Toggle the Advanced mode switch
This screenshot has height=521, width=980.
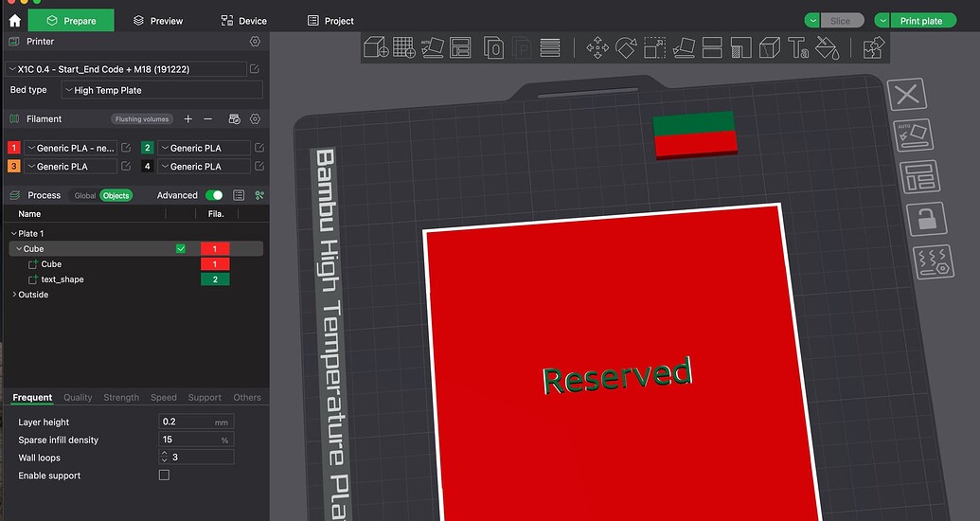(x=214, y=195)
